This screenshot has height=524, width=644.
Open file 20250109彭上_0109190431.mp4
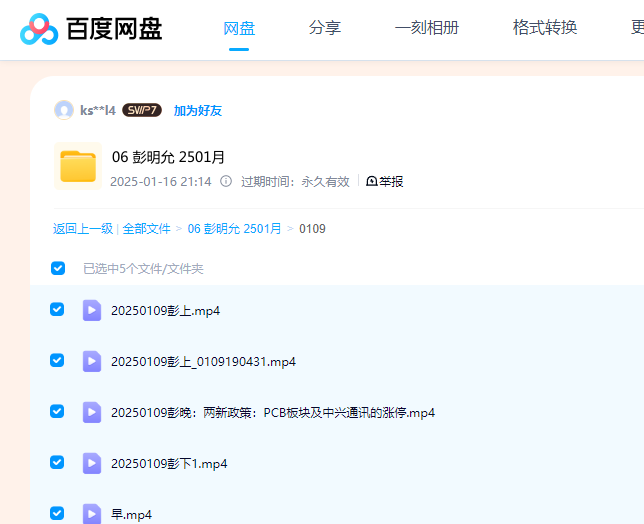(203, 362)
